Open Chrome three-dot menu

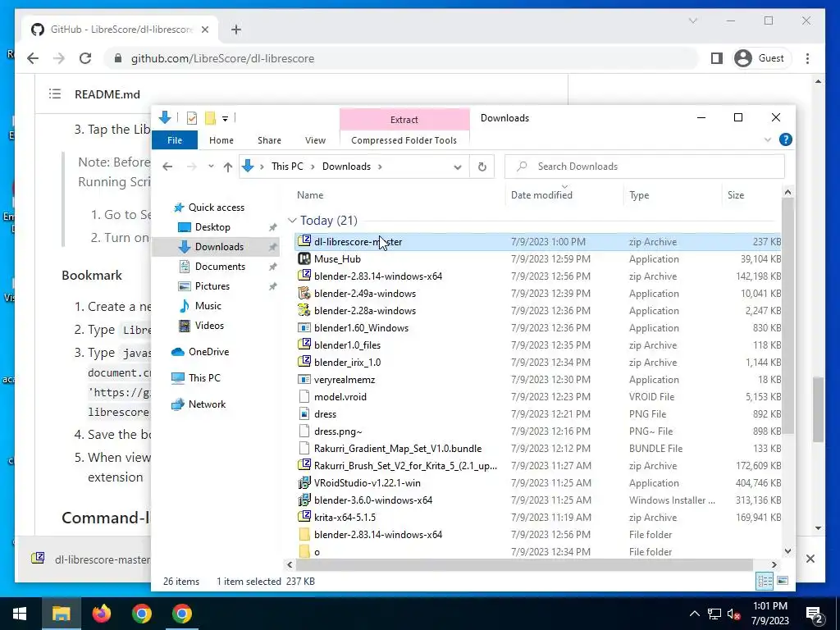click(807, 58)
